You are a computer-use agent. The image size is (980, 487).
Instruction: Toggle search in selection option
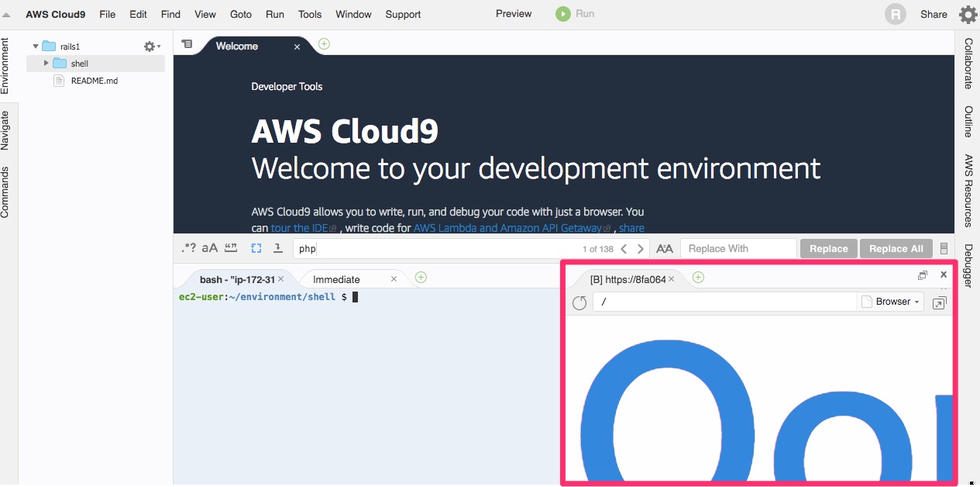tap(256, 248)
